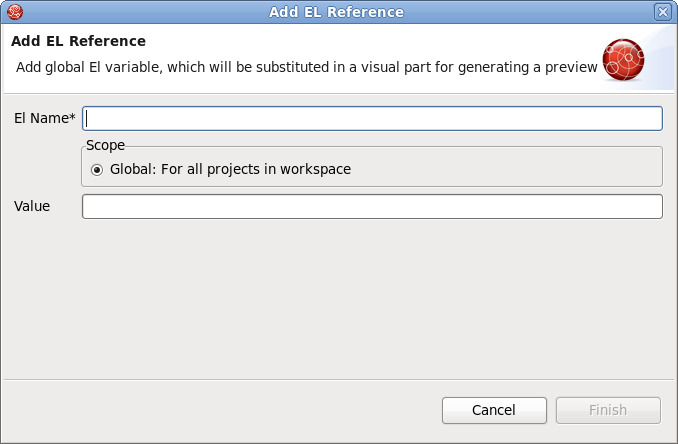678x444 pixels.
Task: Click the window title bar text
Action: click(x=336, y=12)
